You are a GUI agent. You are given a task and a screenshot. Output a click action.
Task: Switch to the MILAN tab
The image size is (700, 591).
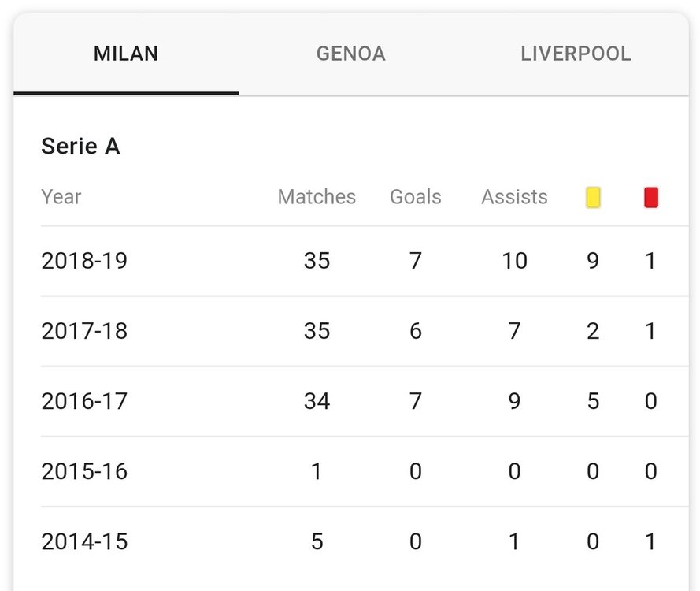126,54
